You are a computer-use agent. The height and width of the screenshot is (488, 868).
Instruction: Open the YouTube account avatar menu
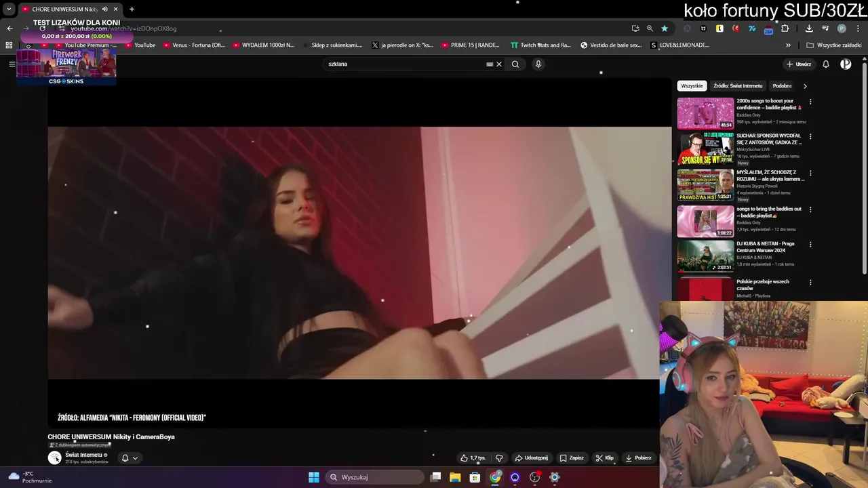(x=846, y=64)
